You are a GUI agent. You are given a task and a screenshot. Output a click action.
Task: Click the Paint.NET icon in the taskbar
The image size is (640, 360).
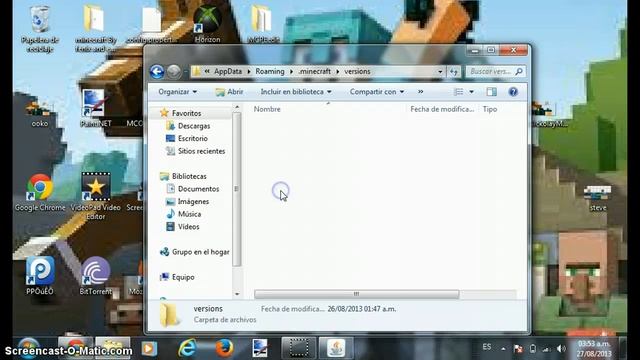point(260,348)
